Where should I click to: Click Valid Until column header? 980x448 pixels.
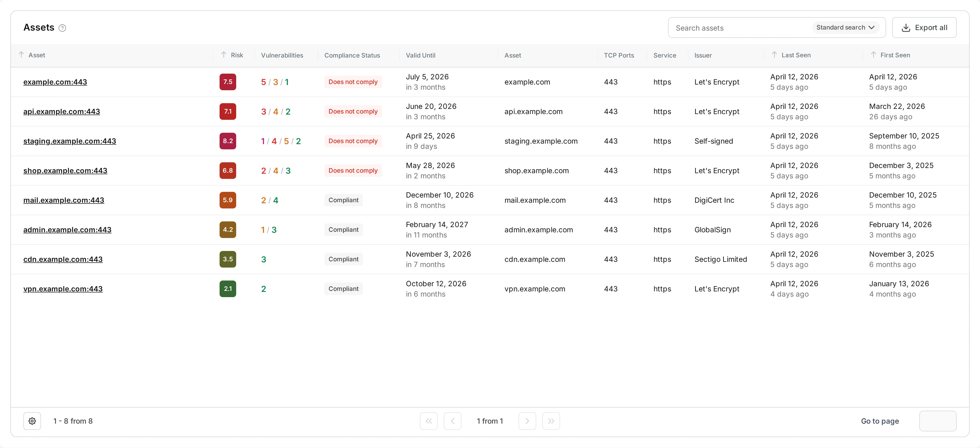pyautogui.click(x=421, y=55)
